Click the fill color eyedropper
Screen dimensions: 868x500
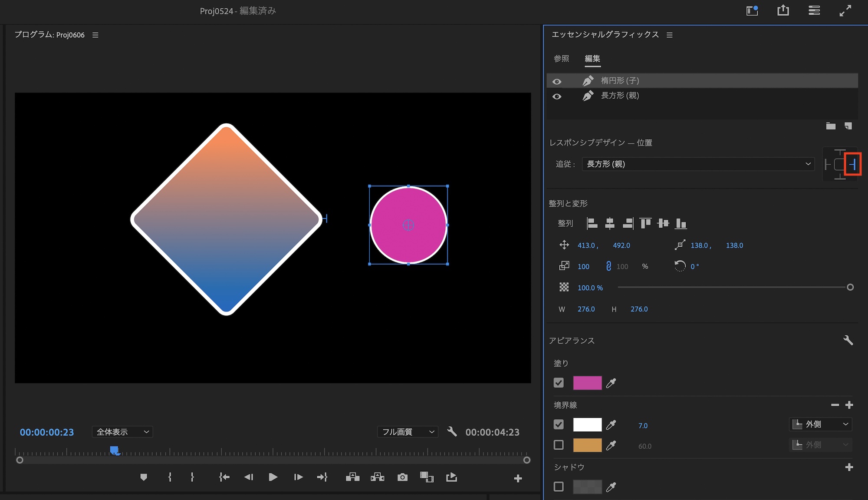611,383
